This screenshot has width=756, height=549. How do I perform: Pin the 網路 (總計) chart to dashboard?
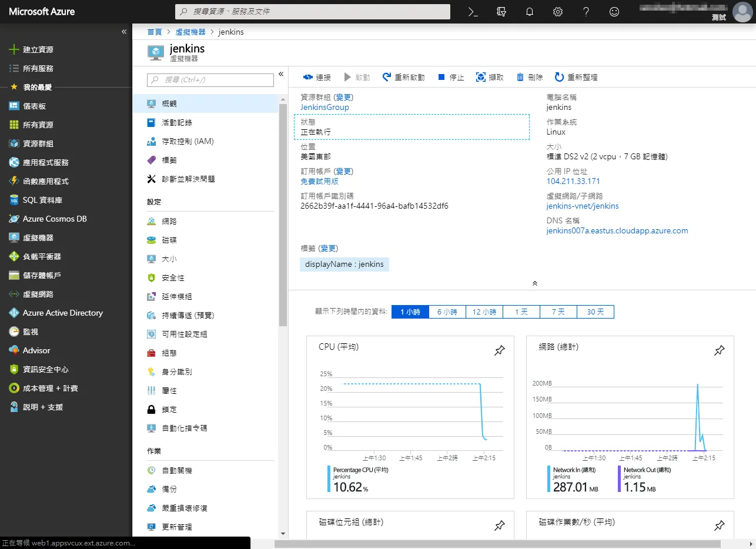[x=719, y=351]
